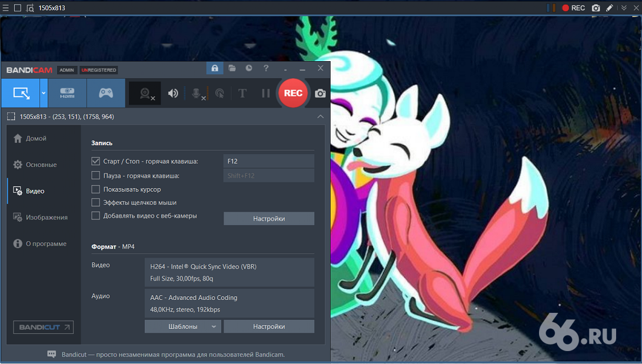The width and height of the screenshot is (642, 364).
Task: Click the square window-mode icon in the top bar
Action: point(18,8)
